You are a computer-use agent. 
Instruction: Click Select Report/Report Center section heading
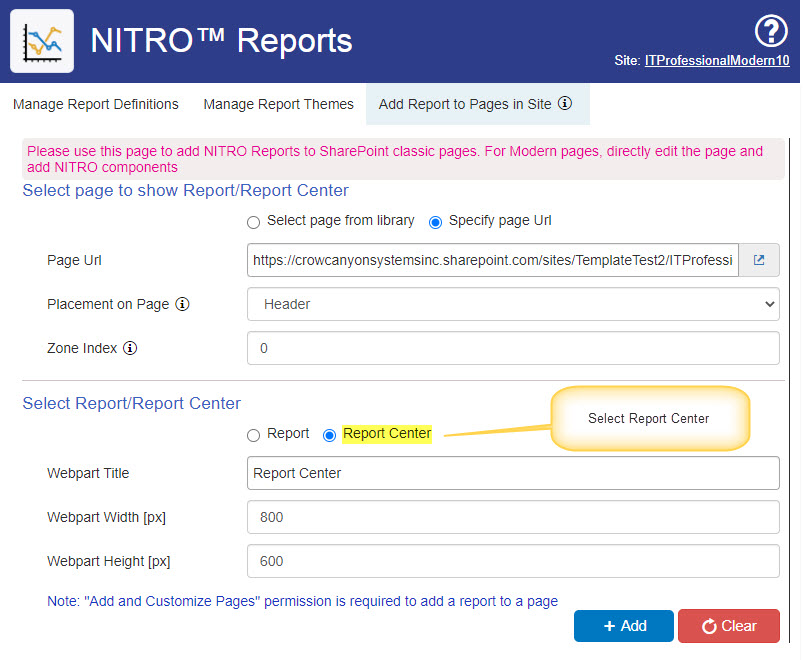132,403
